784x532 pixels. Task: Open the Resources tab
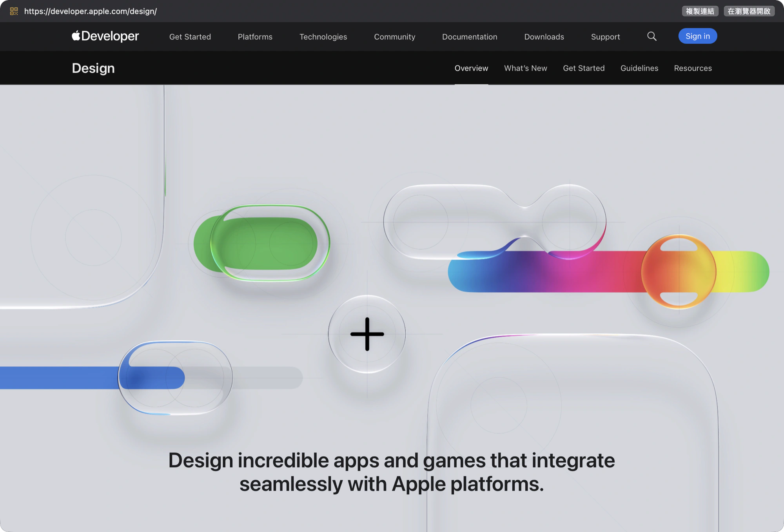pos(693,68)
